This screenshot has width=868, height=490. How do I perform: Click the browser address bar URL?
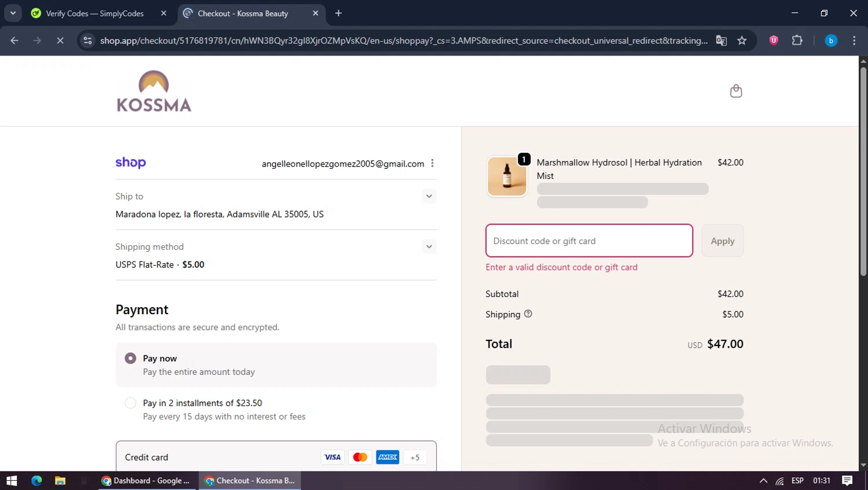403,40
